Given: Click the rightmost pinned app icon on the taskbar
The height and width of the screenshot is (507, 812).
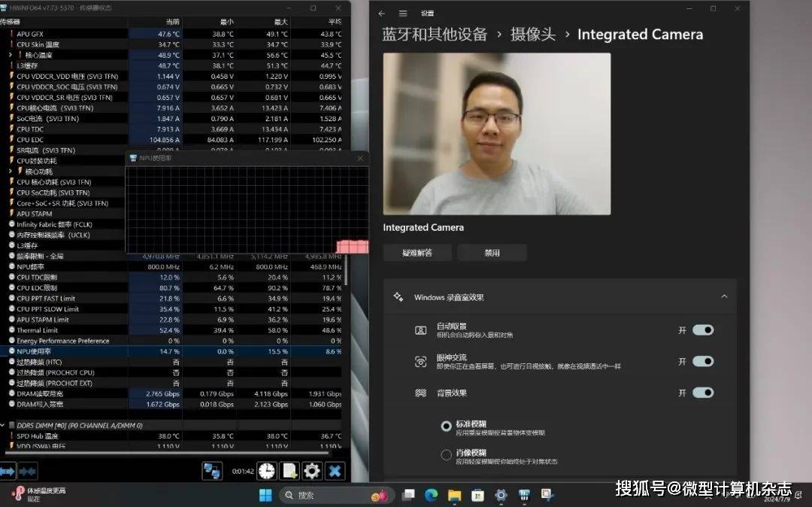Looking at the screenshot, I should coord(547,495).
